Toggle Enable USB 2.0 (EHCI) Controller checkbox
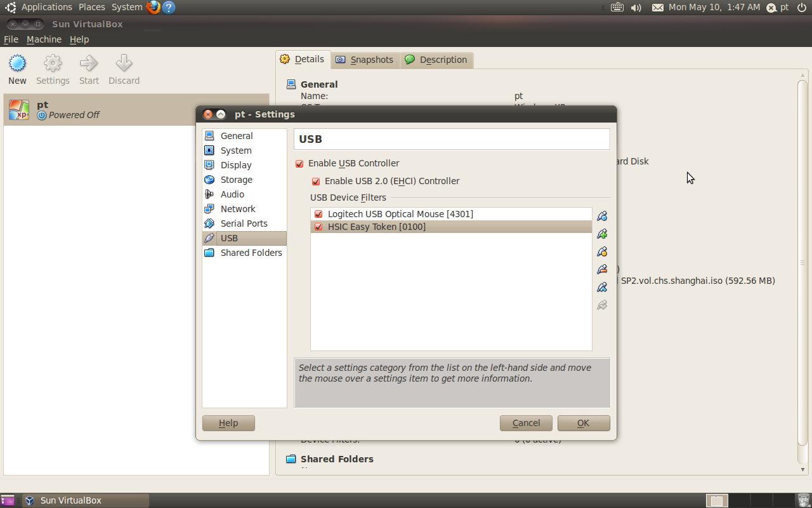The image size is (812, 508). tap(316, 181)
